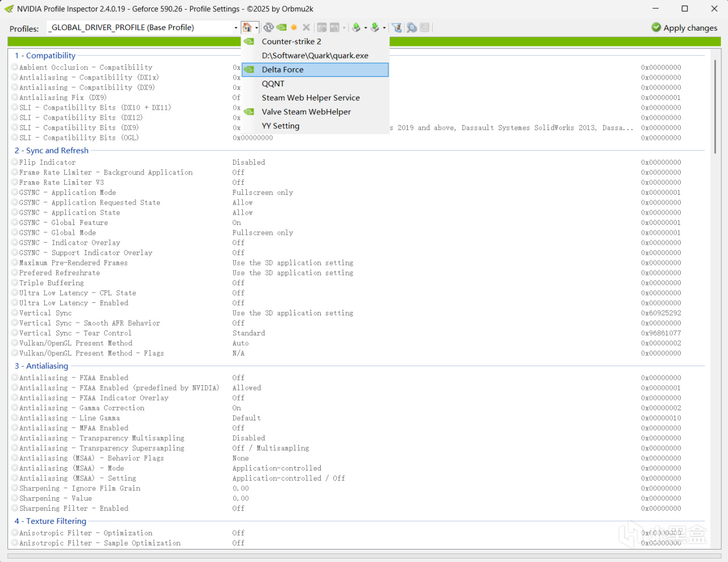The width and height of the screenshot is (728, 562).
Task: Select Steam Web Helper Service menu entry
Action: 315,98
